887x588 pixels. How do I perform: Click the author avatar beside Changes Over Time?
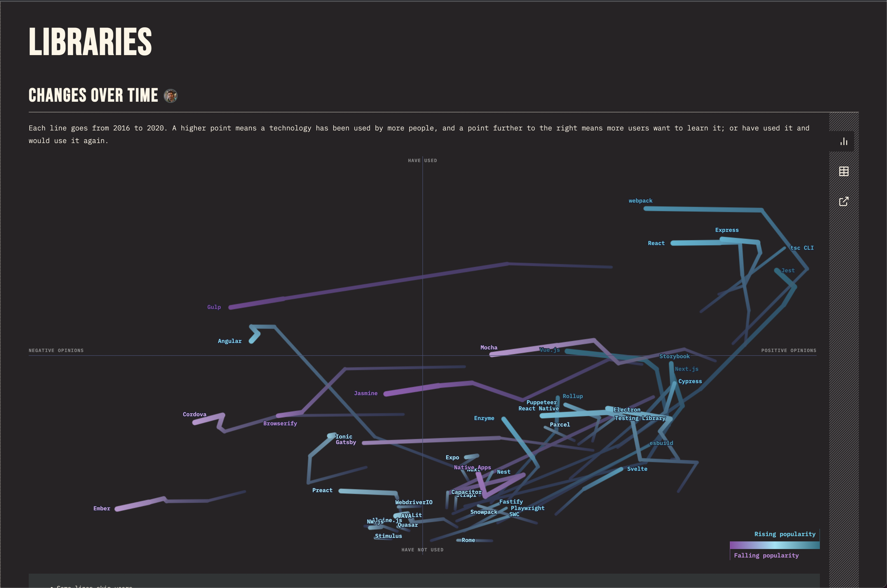(x=171, y=96)
